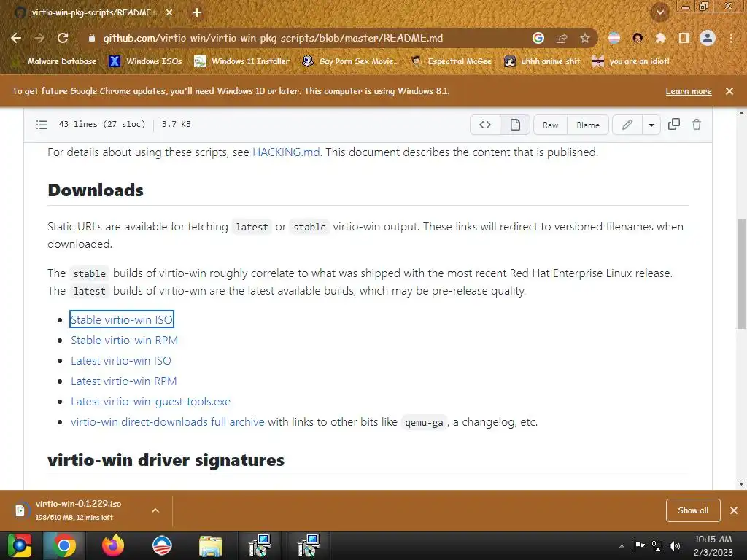
Task: Click the virtio-win-0.1.229.iso download item
Action: coord(79,510)
